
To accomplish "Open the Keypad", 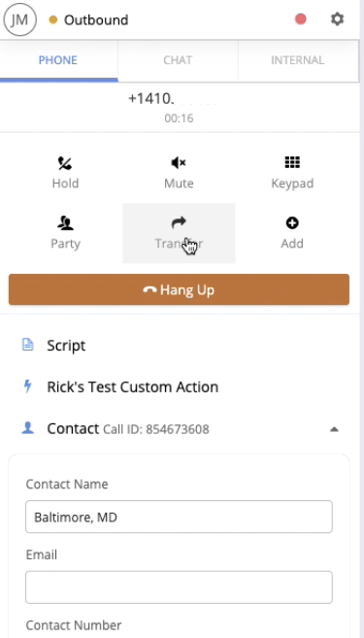I will pyautogui.click(x=292, y=173).
